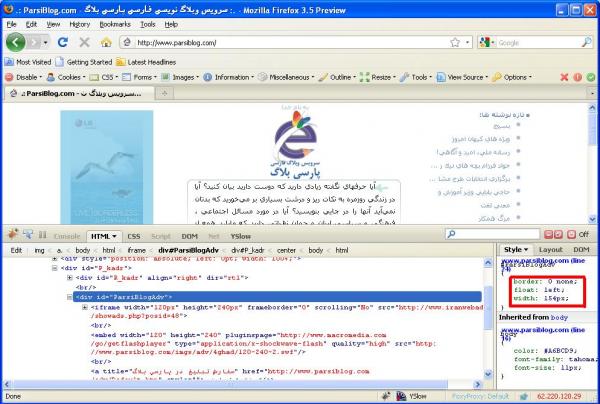Open the Layout side panel tab
The height and width of the screenshot is (404, 600).
coord(551,250)
